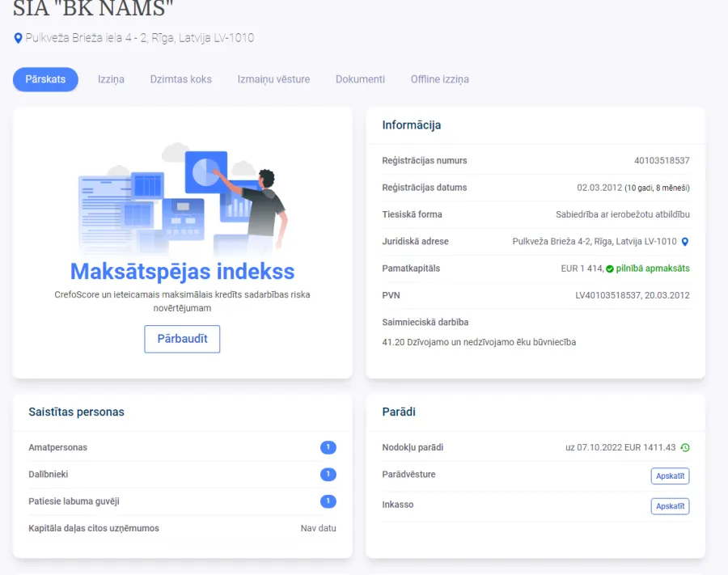Click the Patiesie labuma guvēji label

[x=74, y=501]
